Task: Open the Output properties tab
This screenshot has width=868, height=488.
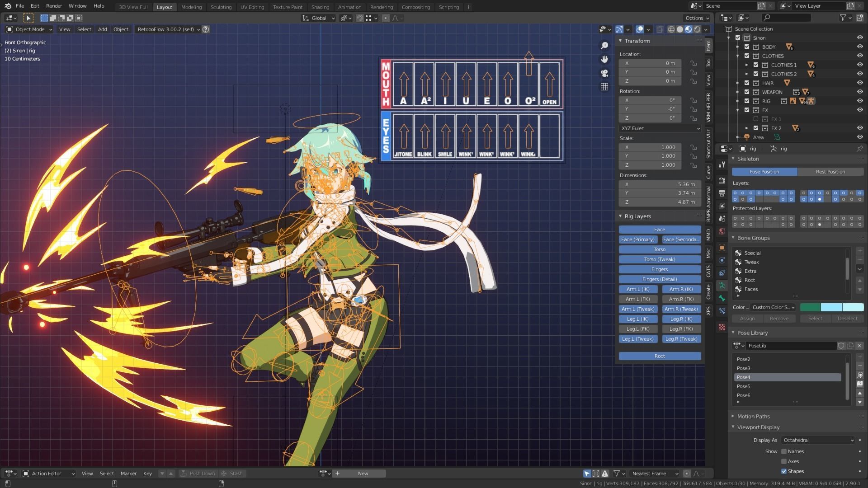Action: (722, 193)
